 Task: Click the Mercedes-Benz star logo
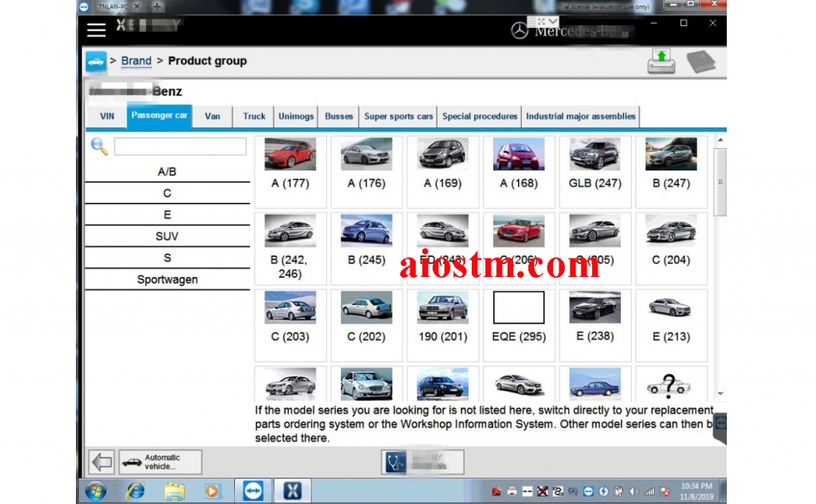(522, 29)
